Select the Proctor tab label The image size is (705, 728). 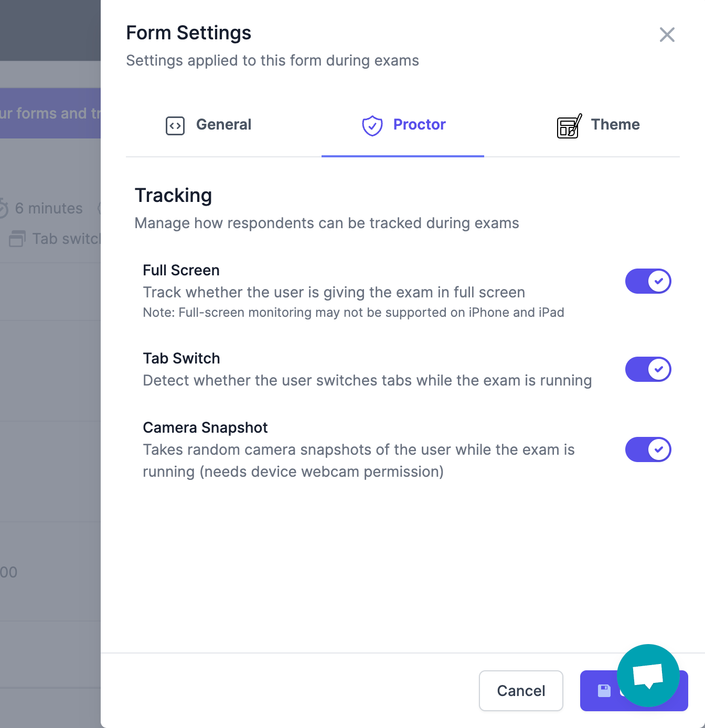click(420, 124)
